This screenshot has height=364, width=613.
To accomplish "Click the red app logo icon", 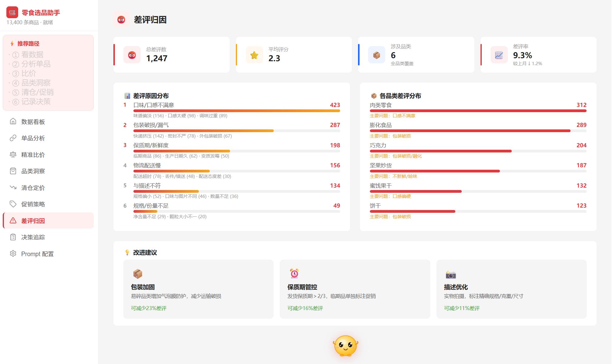I will 12,12.
